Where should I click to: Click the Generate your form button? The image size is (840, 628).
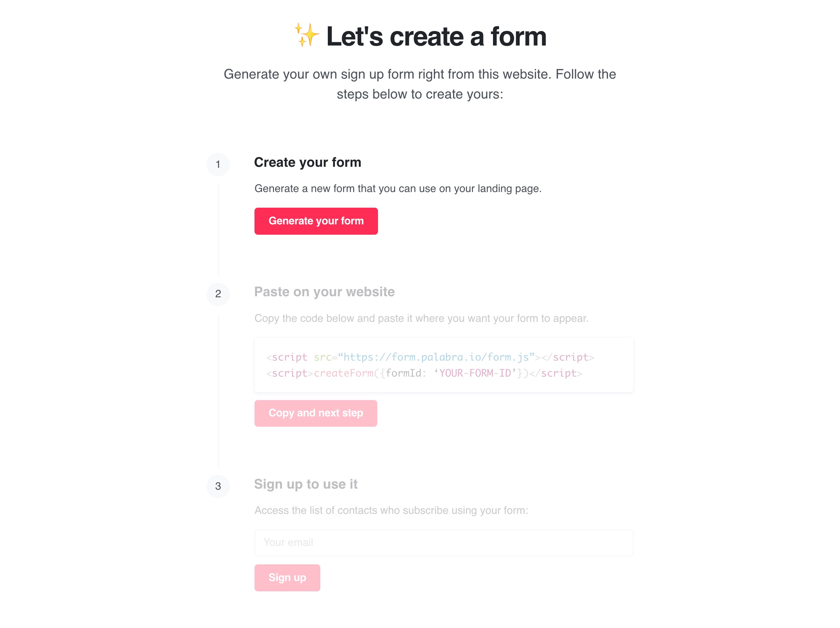[x=316, y=221]
